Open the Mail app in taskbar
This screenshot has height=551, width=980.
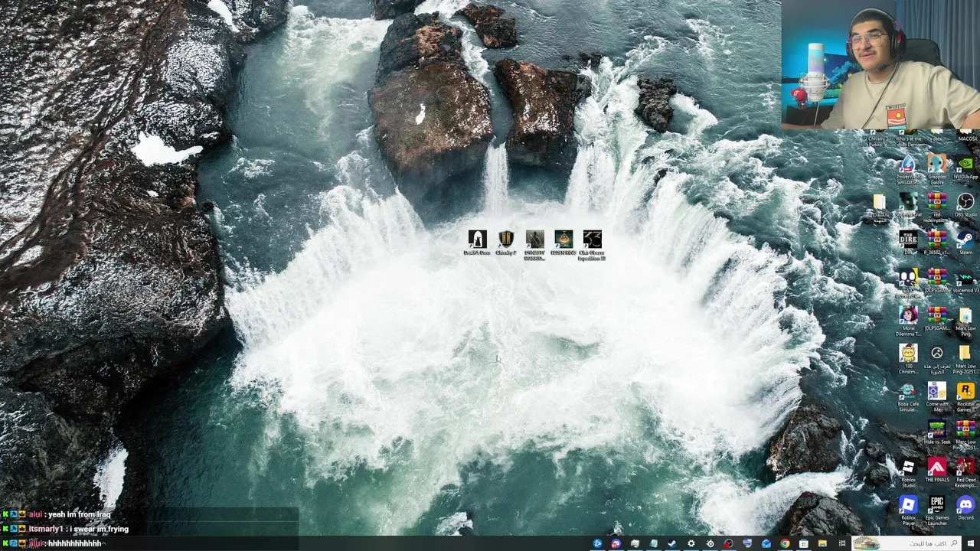(766, 543)
